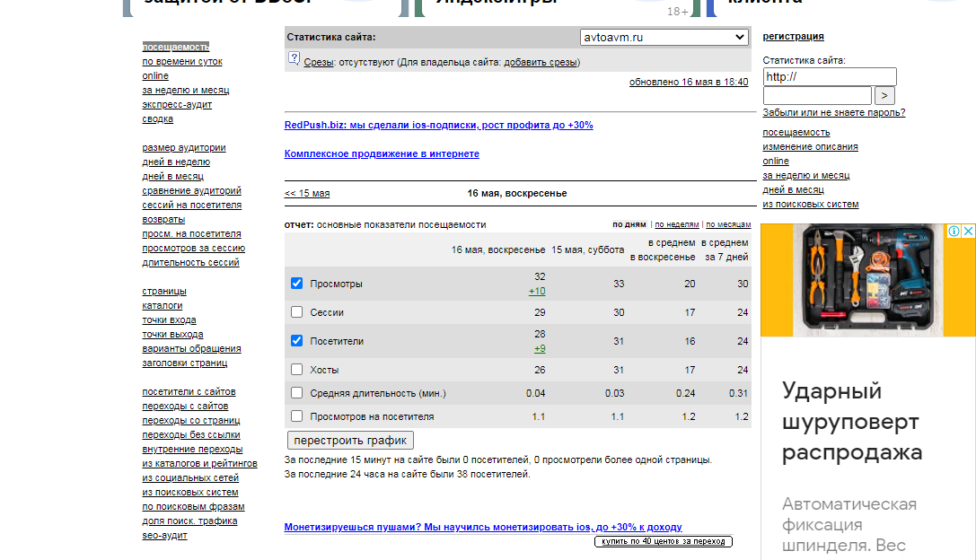Click обновлено 16 мая в 18:40 link

tap(689, 83)
